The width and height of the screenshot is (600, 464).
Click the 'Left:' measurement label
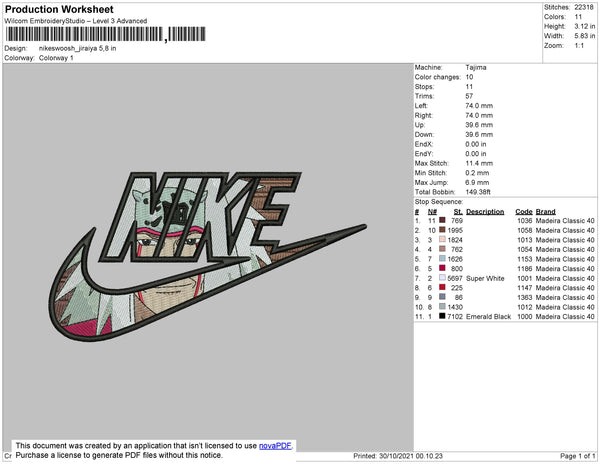[x=421, y=106]
